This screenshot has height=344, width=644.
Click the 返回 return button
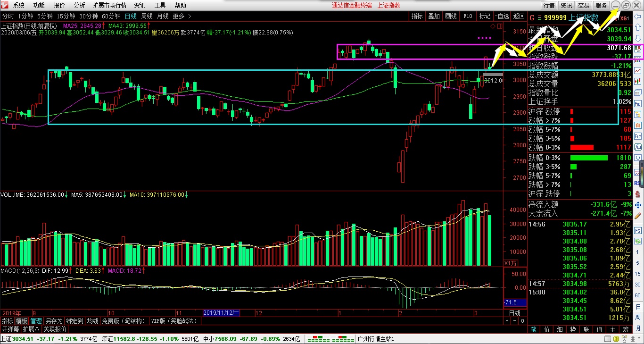(x=519, y=16)
